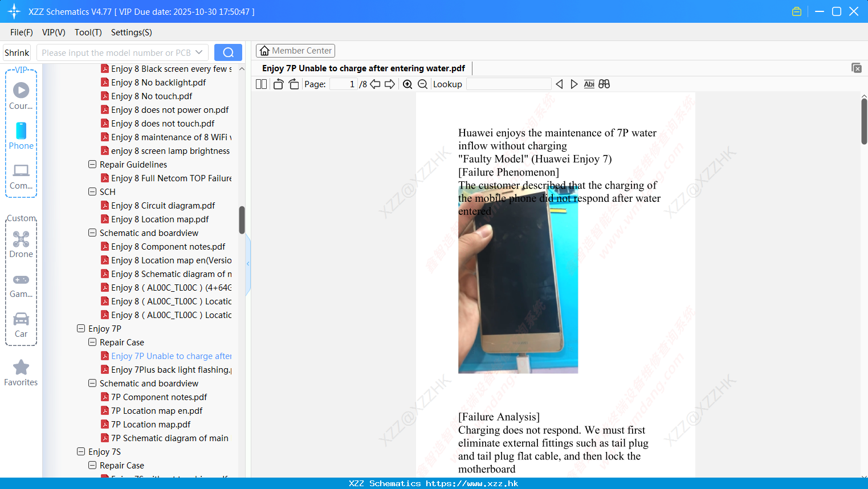868x489 pixels.
Task: Start a search with the magnifier button
Action: click(x=228, y=52)
